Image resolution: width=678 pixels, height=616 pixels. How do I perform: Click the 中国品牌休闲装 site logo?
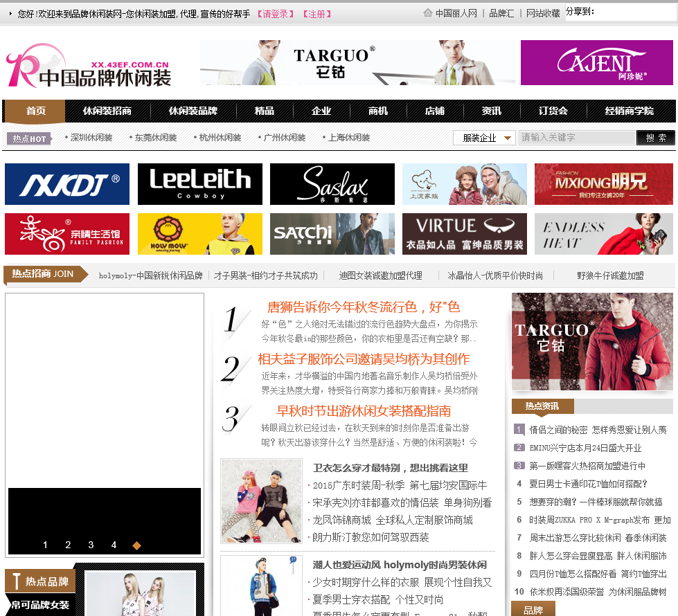click(x=89, y=66)
